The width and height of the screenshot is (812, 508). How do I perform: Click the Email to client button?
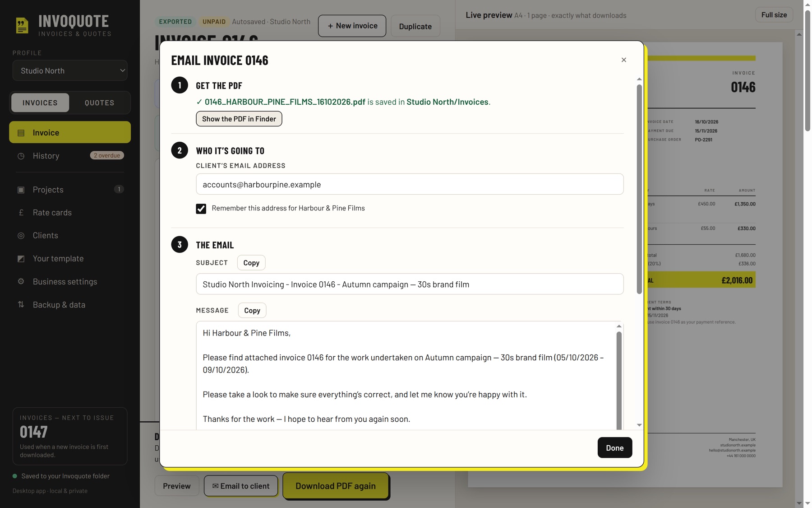[x=241, y=486]
